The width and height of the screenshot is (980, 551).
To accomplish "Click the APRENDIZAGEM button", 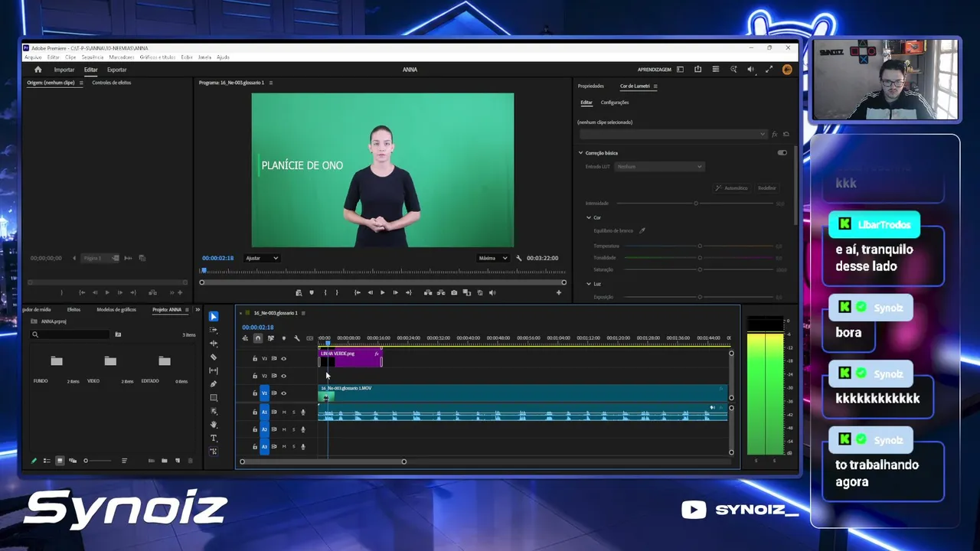I will coord(655,70).
